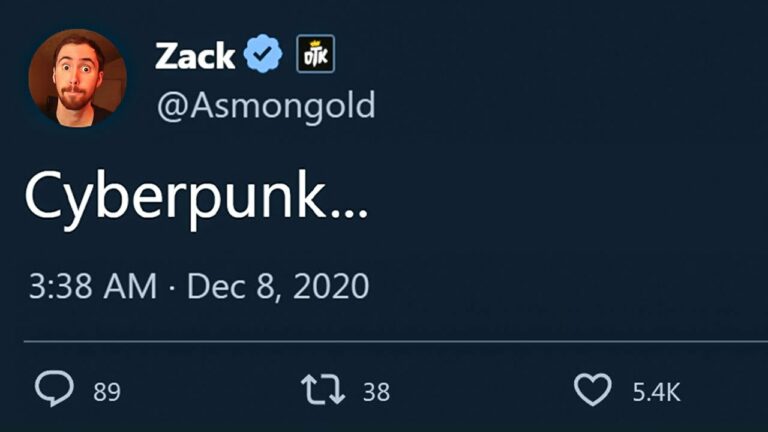Click the @ symbol in the handle
This screenshot has height=432, width=768.
(169, 104)
